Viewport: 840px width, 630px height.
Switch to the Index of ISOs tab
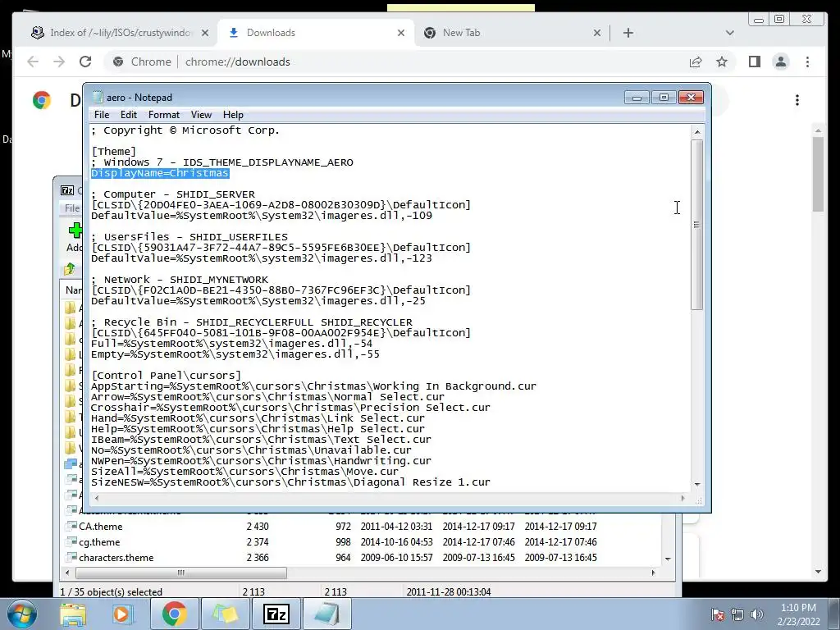coord(120,33)
